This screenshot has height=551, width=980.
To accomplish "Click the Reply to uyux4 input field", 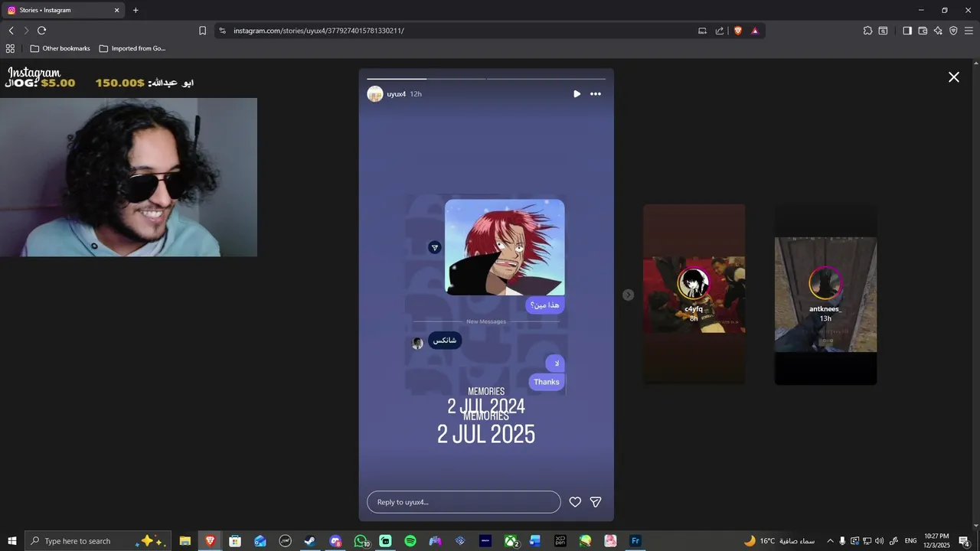I will (464, 502).
